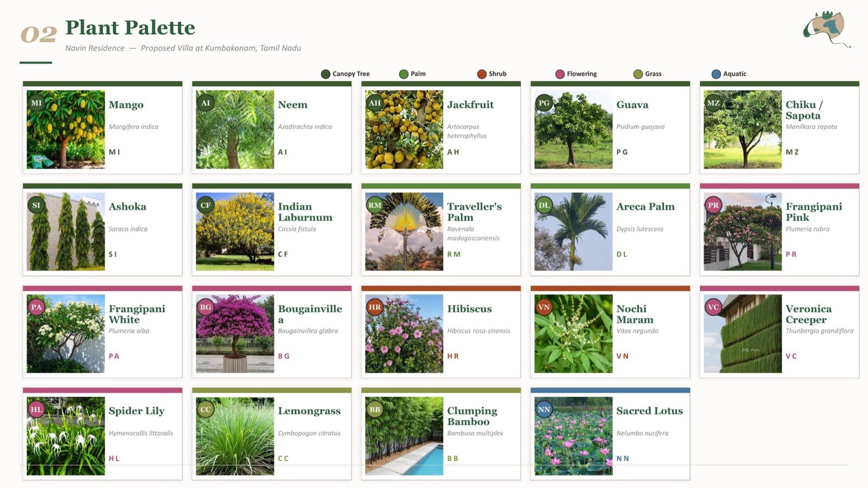Click the Dypsis lutescens botanical name

(x=640, y=229)
